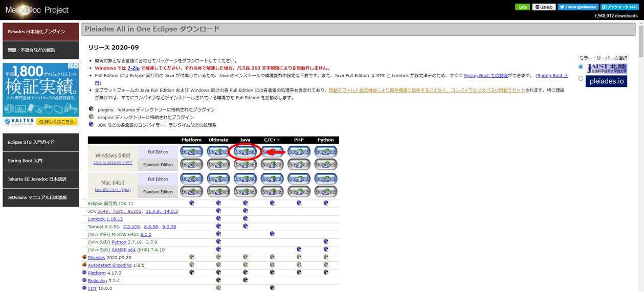Select the JAIST mirror server radio button

(581, 67)
